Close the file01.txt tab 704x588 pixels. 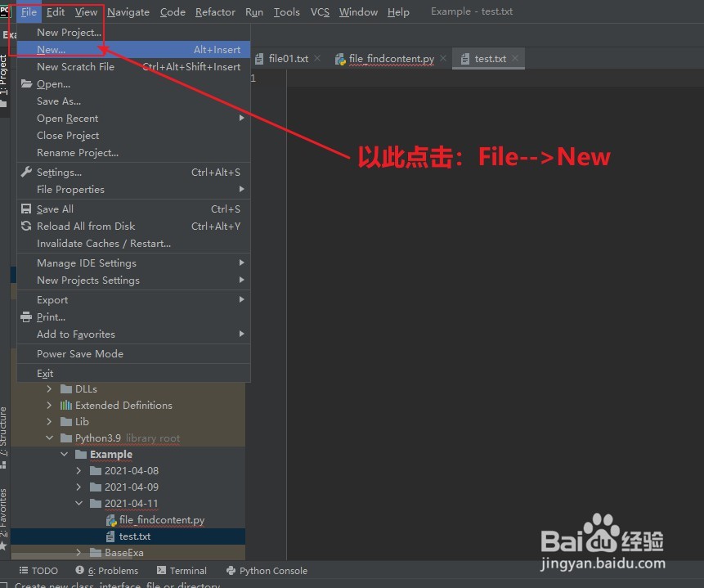point(317,58)
